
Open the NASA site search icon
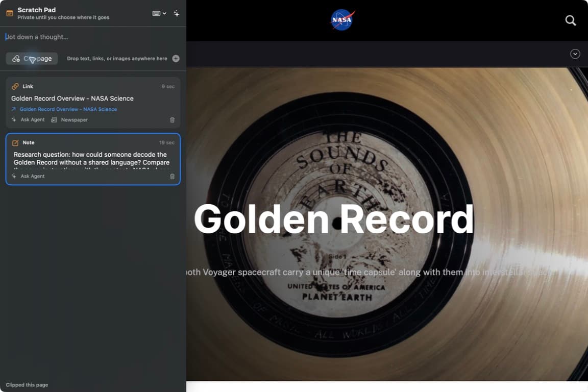click(570, 20)
